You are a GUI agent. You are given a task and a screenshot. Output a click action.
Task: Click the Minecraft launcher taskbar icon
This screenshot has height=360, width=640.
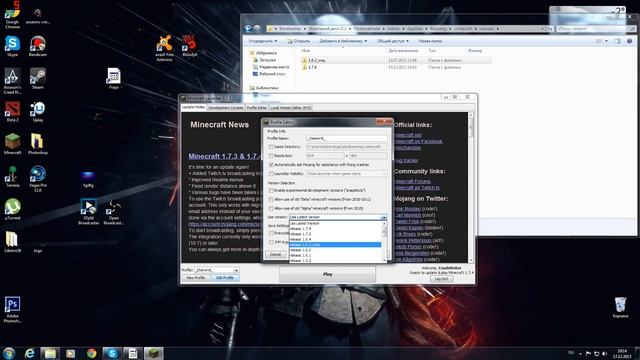click(x=153, y=353)
